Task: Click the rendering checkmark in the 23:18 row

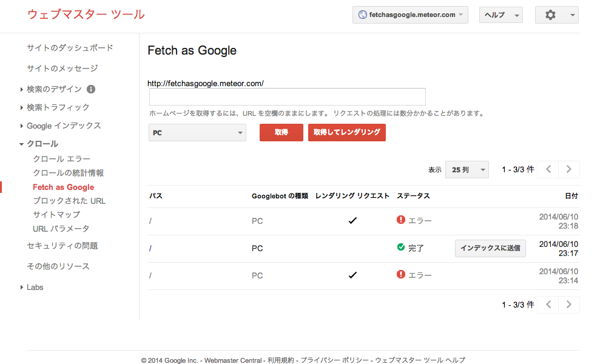Action: 352,220
